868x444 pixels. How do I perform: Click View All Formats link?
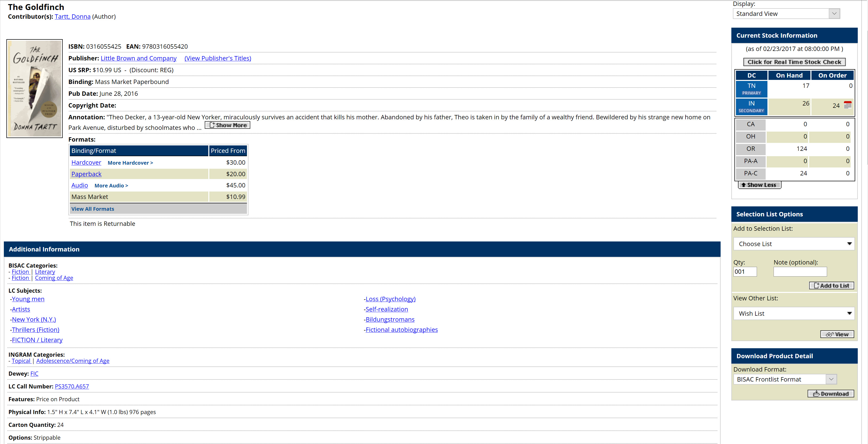[x=93, y=209]
